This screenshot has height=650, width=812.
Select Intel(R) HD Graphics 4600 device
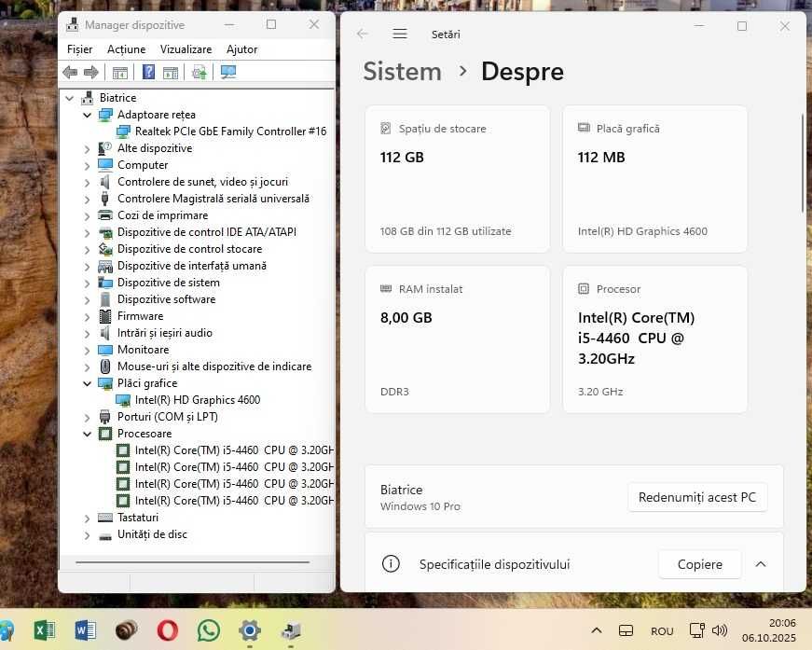(x=198, y=400)
